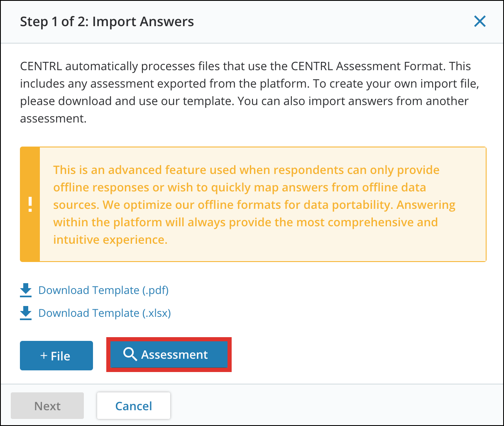The width and height of the screenshot is (504, 426).
Task: Click the Step 1 of 2 title
Action: 107,21
